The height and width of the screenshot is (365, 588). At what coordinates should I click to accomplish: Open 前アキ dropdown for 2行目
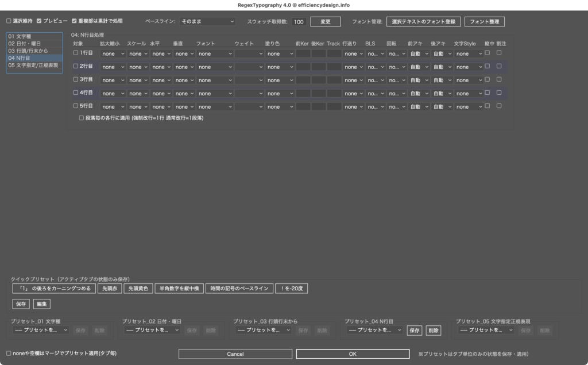[419, 67]
